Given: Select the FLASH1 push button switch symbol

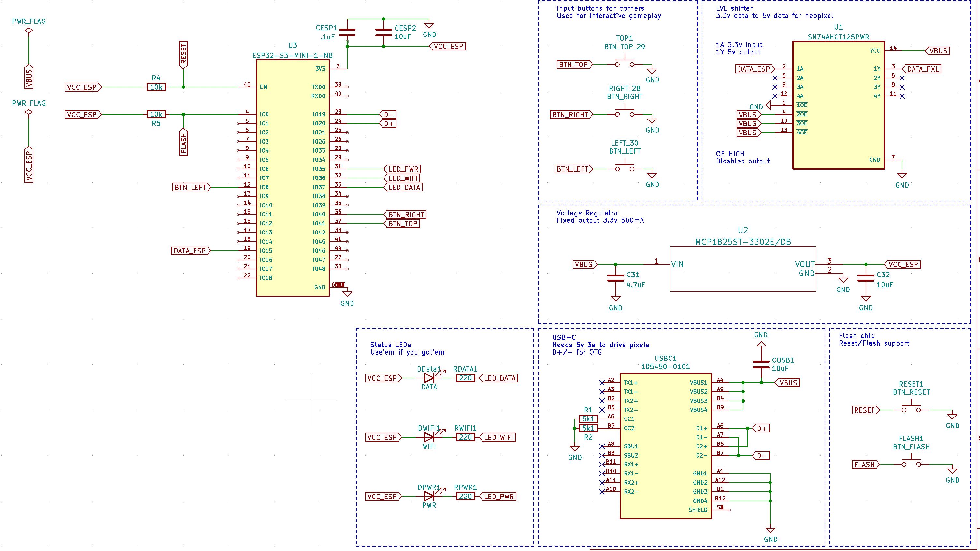Looking at the screenshot, I should pos(911,463).
